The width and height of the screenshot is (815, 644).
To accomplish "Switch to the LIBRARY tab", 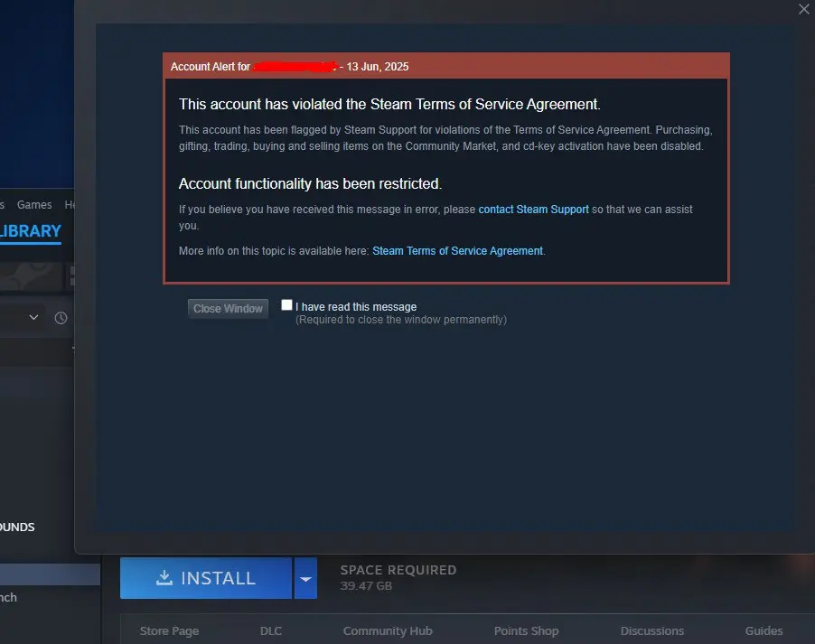I will coord(30,231).
